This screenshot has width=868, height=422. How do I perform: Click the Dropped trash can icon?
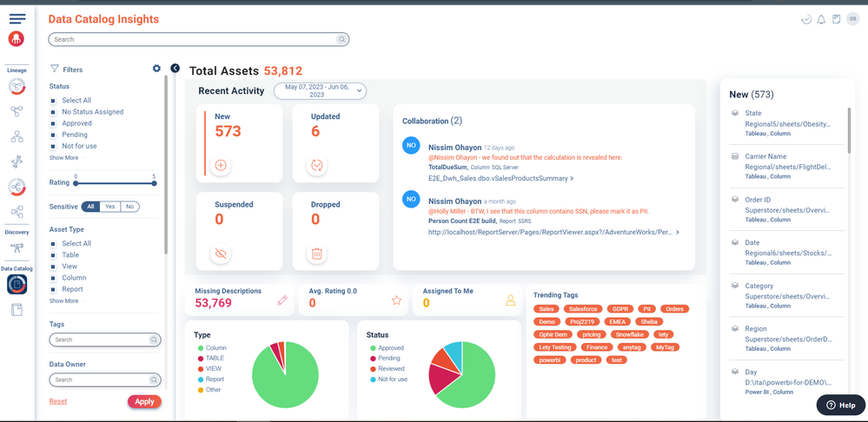click(x=316, y=254)
